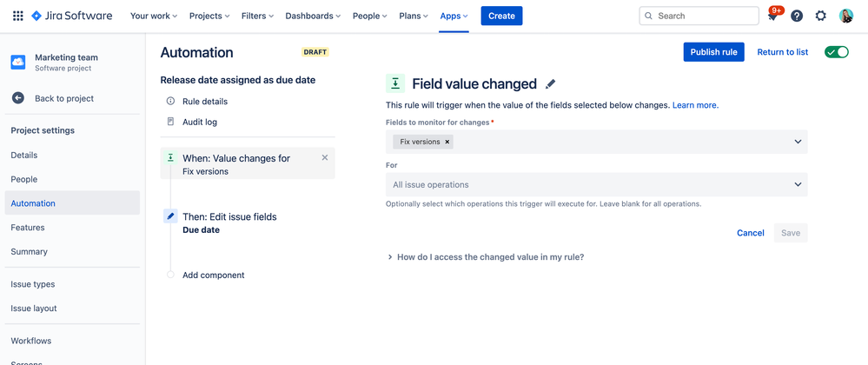Open the user profile avatar

pyautogui.click(x=846, y=16)
